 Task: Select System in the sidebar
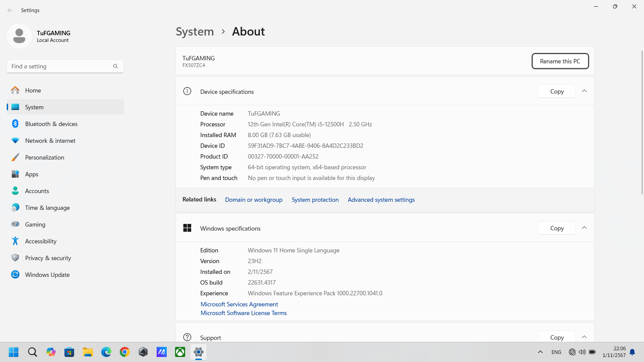click(65, 107)
